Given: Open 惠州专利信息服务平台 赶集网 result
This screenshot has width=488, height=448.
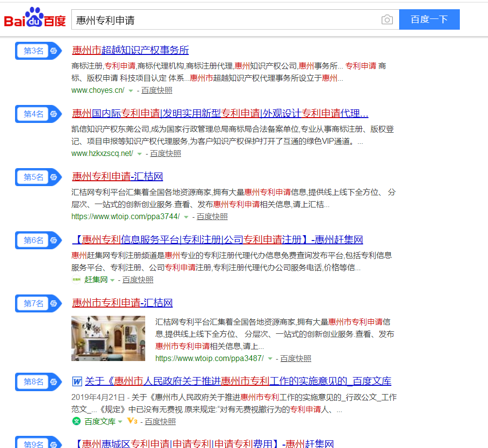Looking at the screenshot, I should pos(218,240).
